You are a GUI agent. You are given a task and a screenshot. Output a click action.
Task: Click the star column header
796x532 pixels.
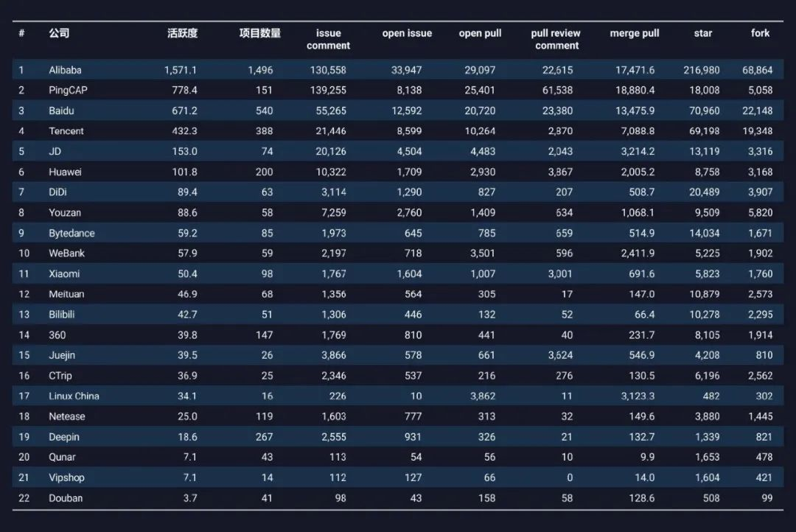pos(703,33)
